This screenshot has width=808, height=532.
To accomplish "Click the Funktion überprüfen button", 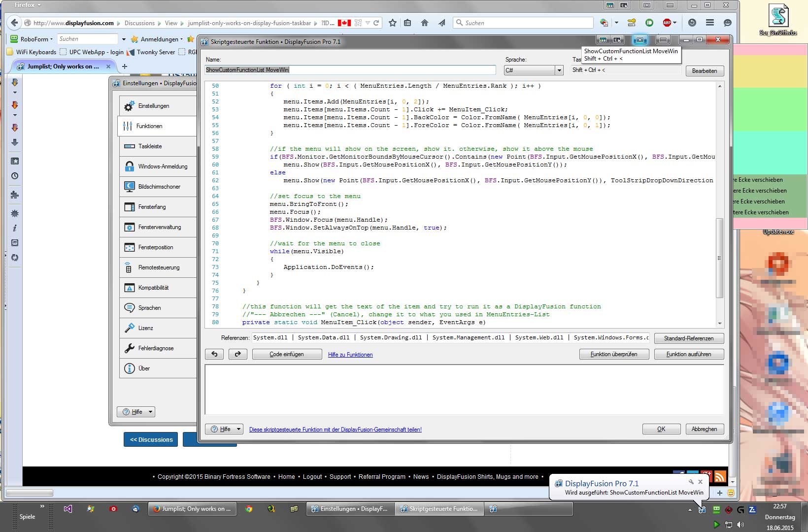I will pyautogui.click(x=613, y=354).
